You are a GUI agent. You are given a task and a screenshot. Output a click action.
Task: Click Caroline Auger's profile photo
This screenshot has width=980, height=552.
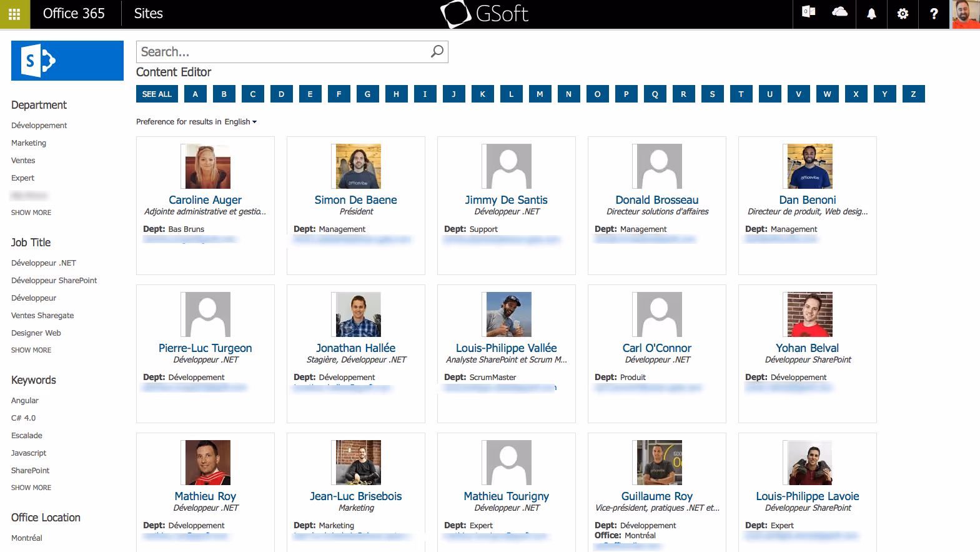pyautogui.click(x=208, y=166)
